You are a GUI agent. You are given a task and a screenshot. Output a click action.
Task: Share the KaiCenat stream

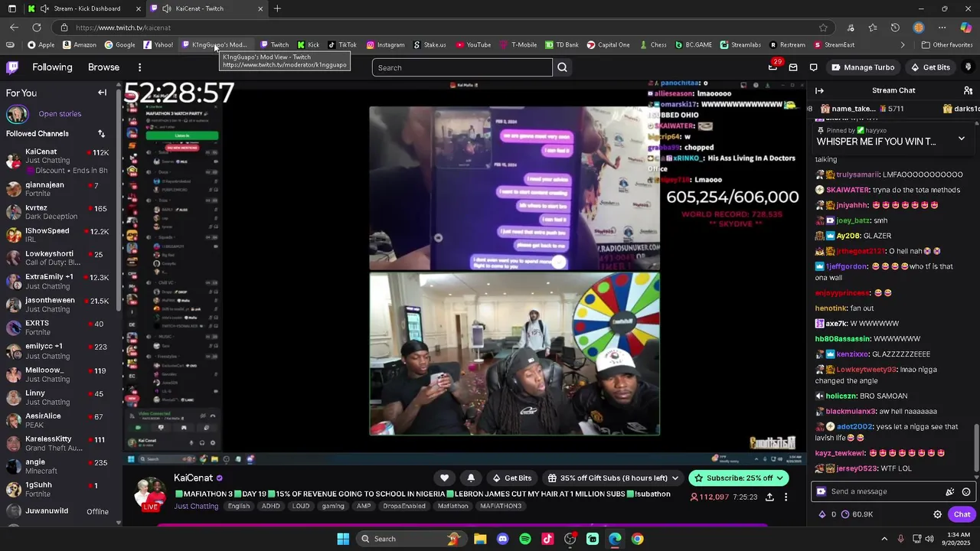point(769,497)
